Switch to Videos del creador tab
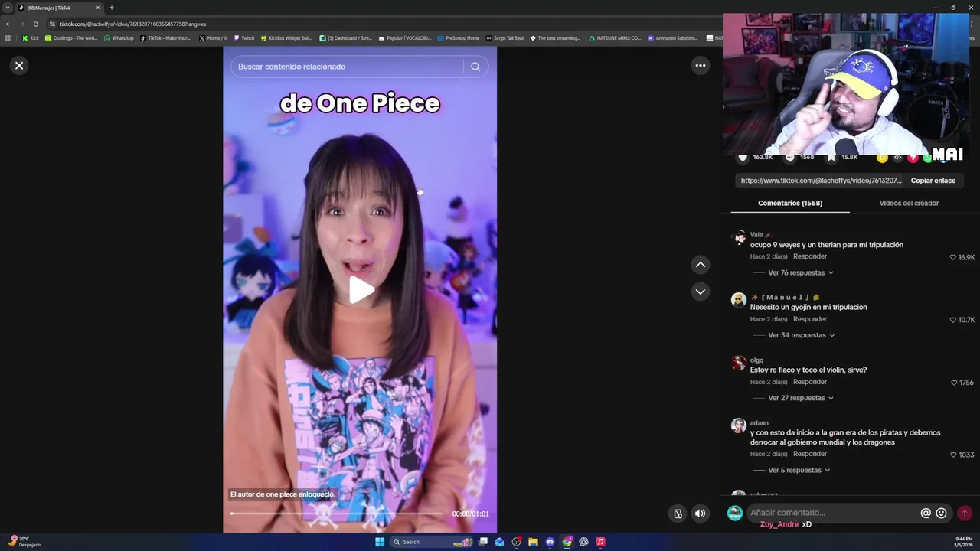Viewport: 980px width, 551px height. [x=909, y=203]
